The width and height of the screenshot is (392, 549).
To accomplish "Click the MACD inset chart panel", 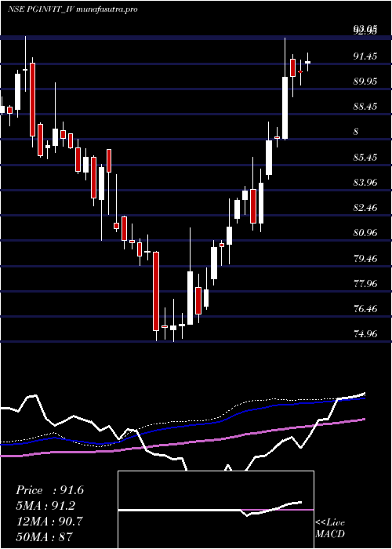I will (216, 510).
